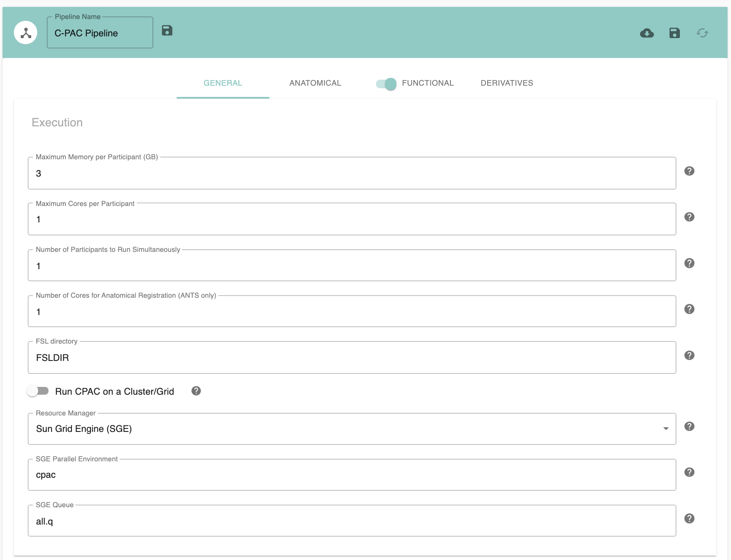Open the Resource Manager dropdown
The width and height of the screenshot is (731, 560).
[x=351, y=429]
